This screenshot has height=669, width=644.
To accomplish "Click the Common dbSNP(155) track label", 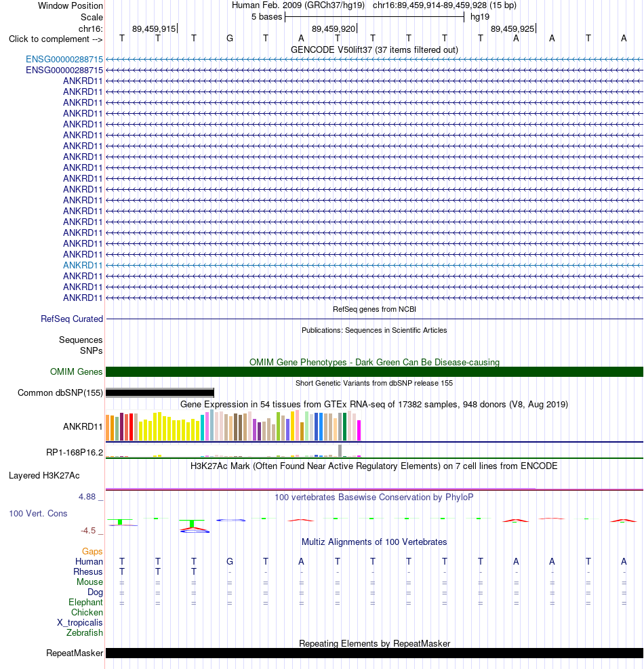I will pyautogui.click(x=60, y=392).
